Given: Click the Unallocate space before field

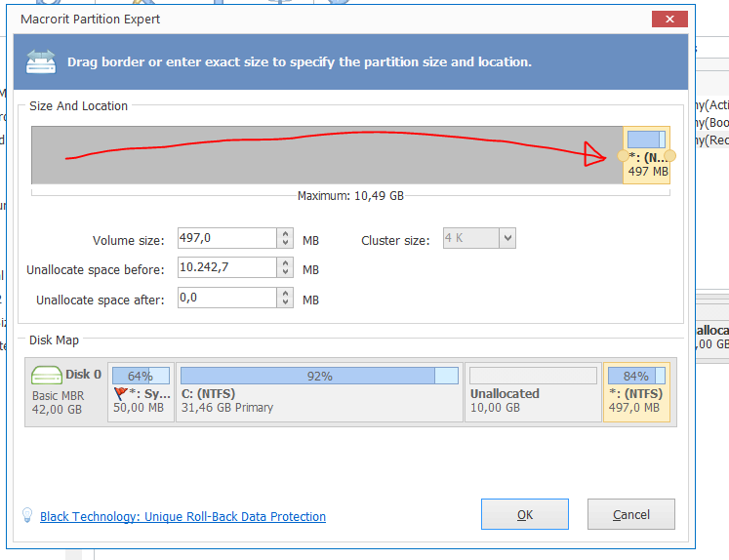Looking at the screenshot, I should click(x=227, y=267).
